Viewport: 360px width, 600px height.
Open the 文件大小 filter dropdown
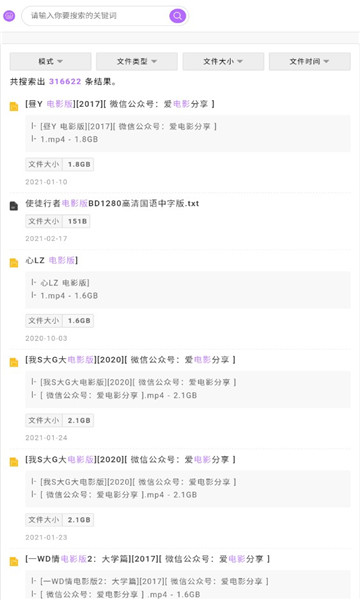click(223, 62)
